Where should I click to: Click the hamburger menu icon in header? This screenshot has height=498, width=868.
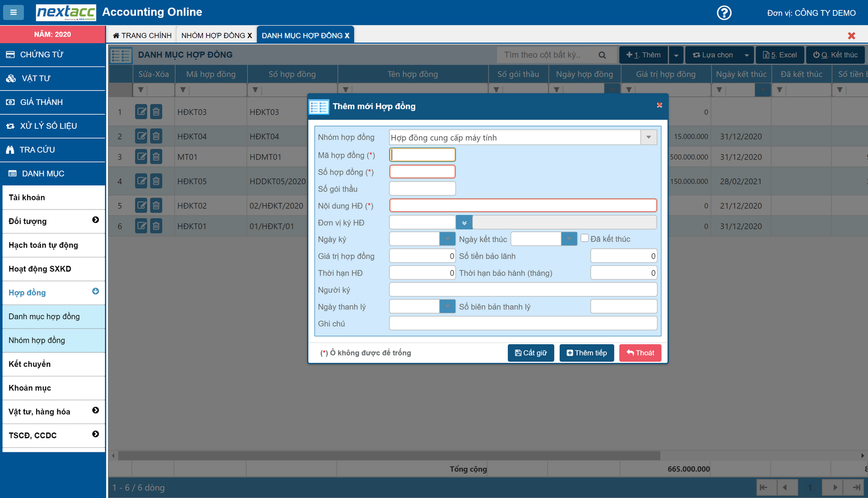click(14, 12)
